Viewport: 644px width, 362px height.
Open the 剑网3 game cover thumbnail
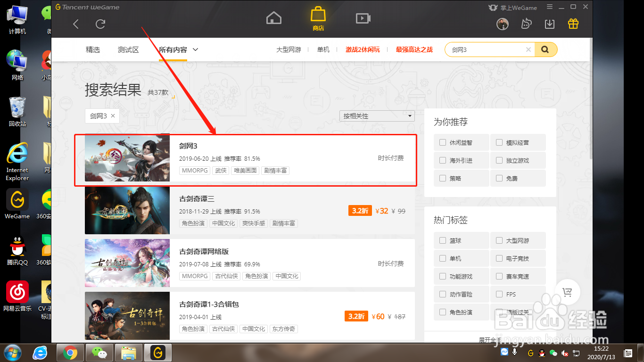(127, 158)
